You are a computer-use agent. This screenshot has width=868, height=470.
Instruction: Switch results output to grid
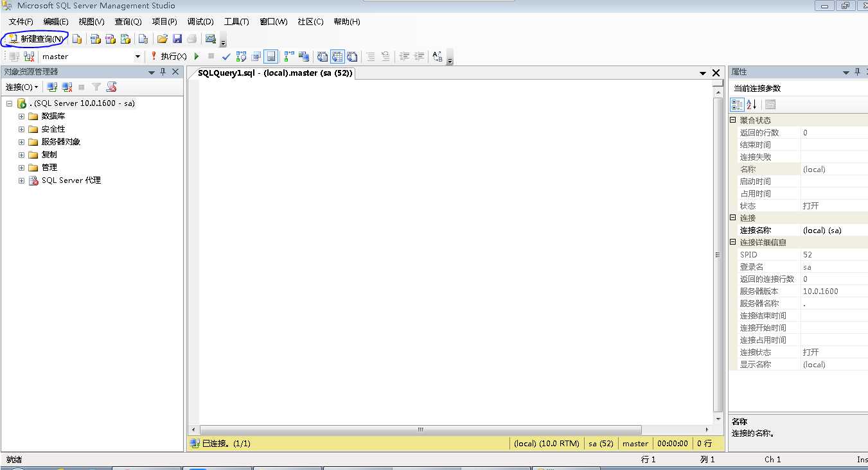pos(337,57)
